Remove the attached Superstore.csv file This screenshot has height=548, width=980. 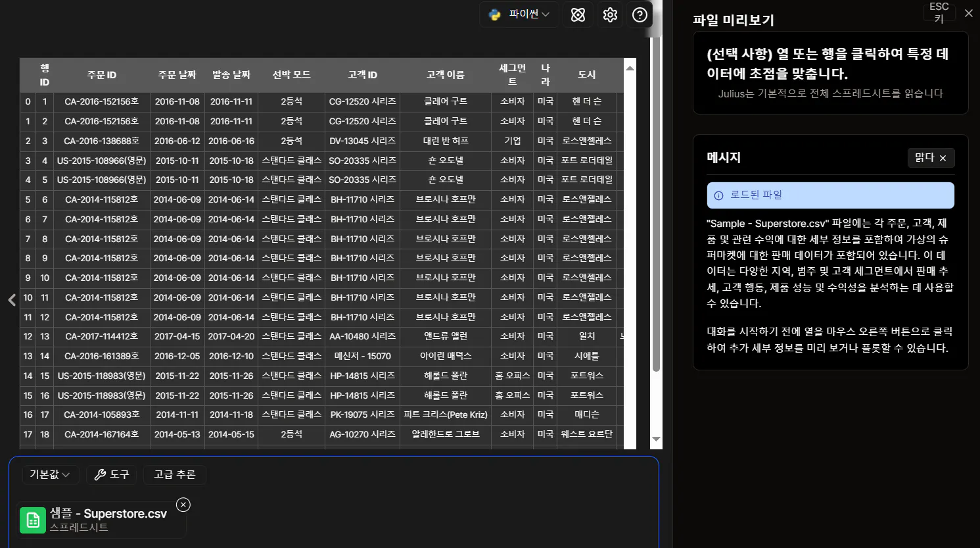[x=183, y=505]
